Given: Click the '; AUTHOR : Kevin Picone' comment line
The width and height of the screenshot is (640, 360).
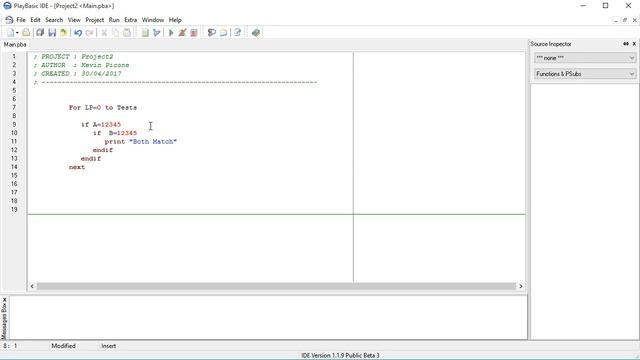Looking at the screenshot, I should click(x=81, y=65).
